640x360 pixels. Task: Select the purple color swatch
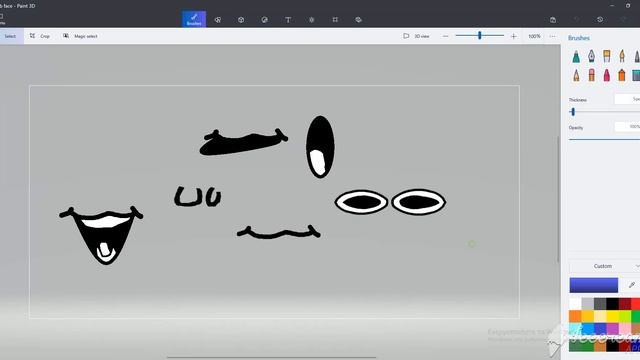pos(612,328)
